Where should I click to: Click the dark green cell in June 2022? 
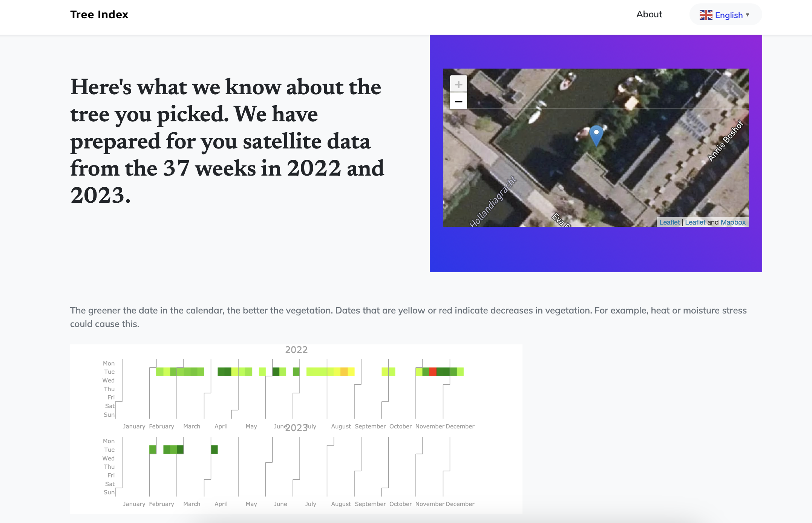pyautogui.click(x=276, y=372)
